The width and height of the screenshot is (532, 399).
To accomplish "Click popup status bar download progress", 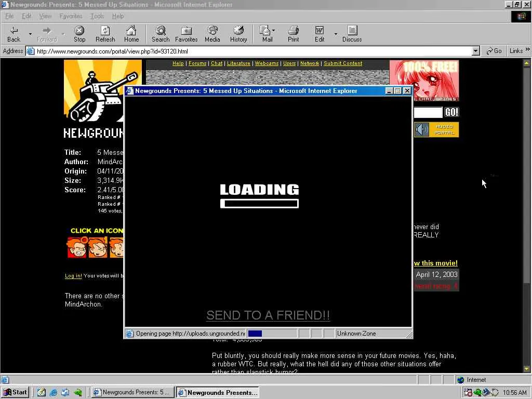I will click(x=272, y=334).
